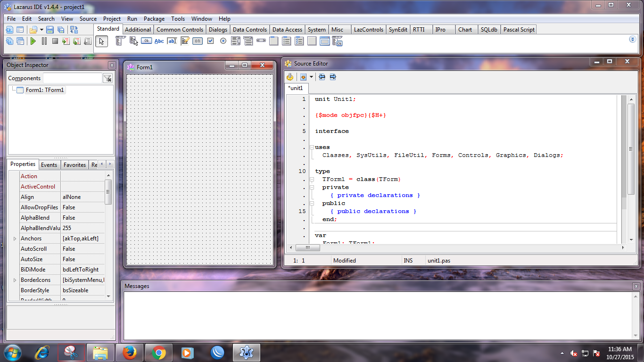Select the TPopupMenu component icon
Viewport: 644px width, 362px height.
click(x=133, y=41)
